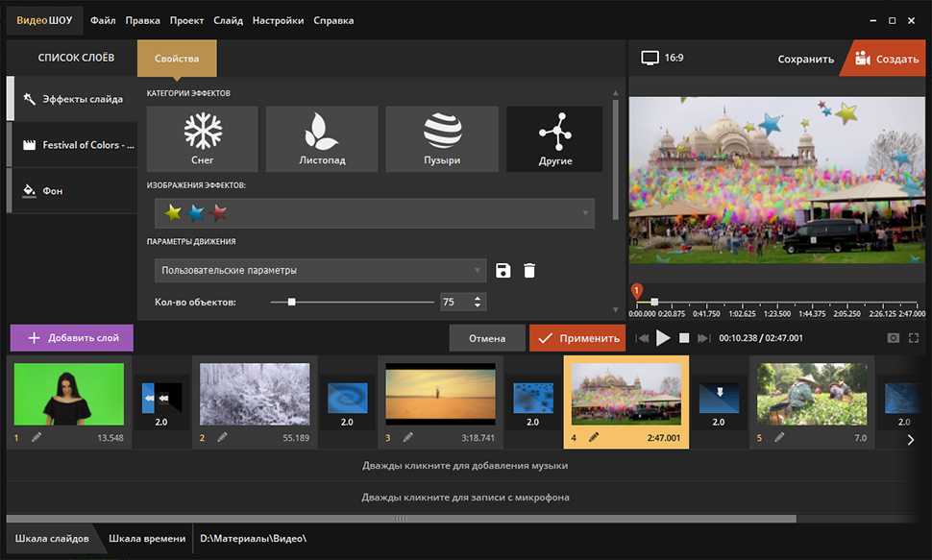Edit slide 3 with pencil icon

pyautogui.click(x=407, y=438)
